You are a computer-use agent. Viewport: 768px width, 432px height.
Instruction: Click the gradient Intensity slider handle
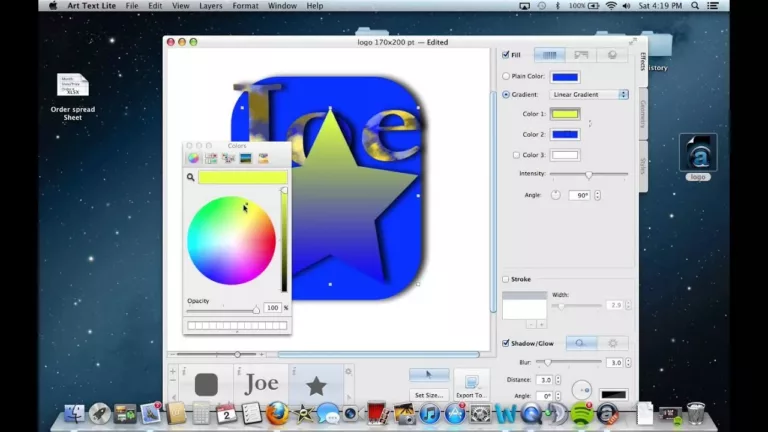589,174
